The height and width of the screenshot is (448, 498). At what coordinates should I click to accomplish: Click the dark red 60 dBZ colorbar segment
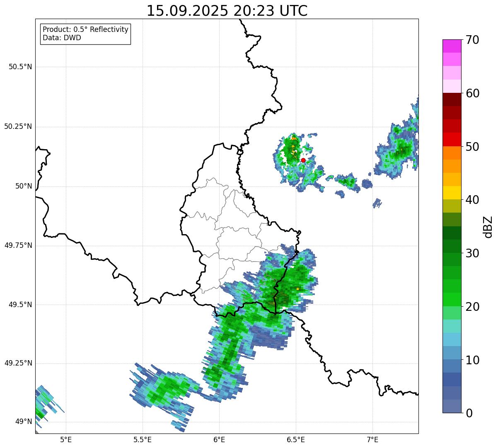click(452, 99)
